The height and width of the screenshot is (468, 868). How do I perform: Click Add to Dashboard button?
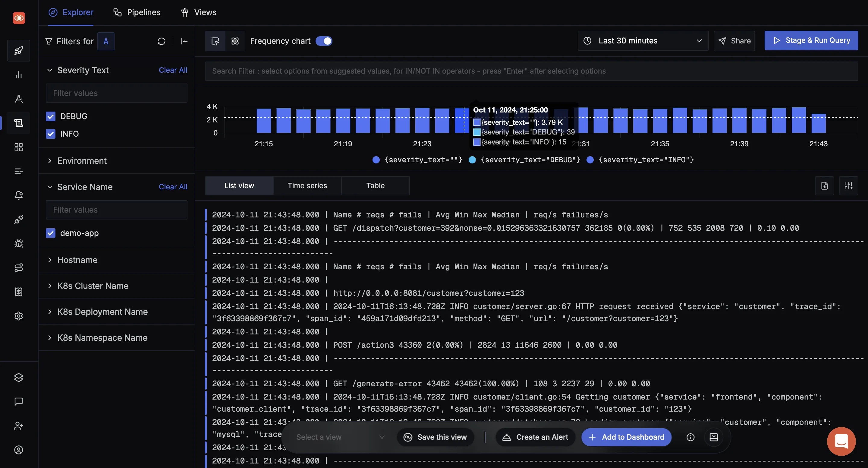pyautogui.click(x=626, y=437)
